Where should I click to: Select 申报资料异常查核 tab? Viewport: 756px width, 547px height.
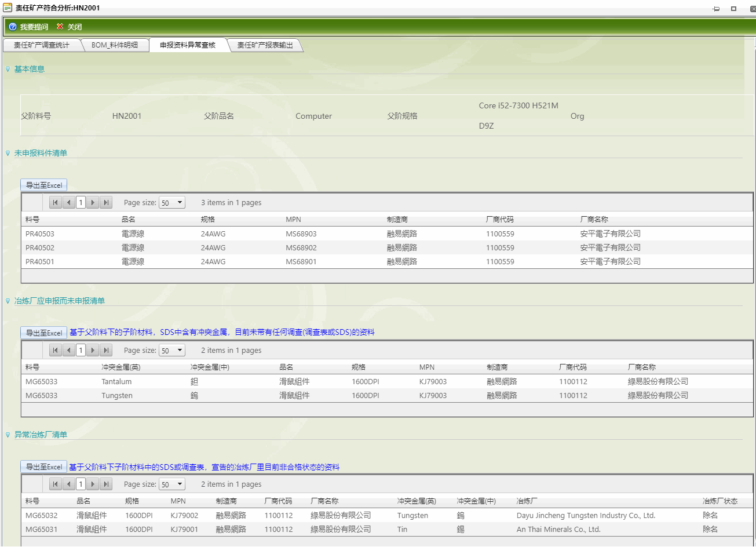coord(188,45)
